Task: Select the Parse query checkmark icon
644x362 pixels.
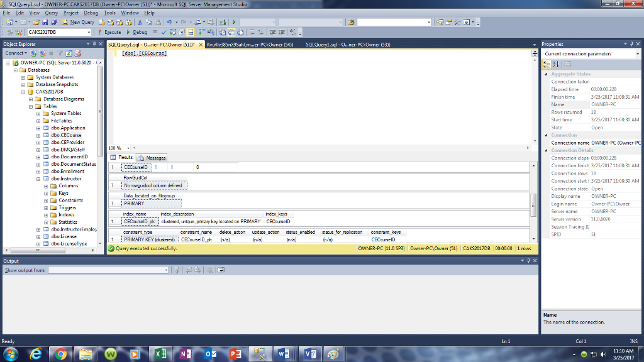Action: [164, 31]
